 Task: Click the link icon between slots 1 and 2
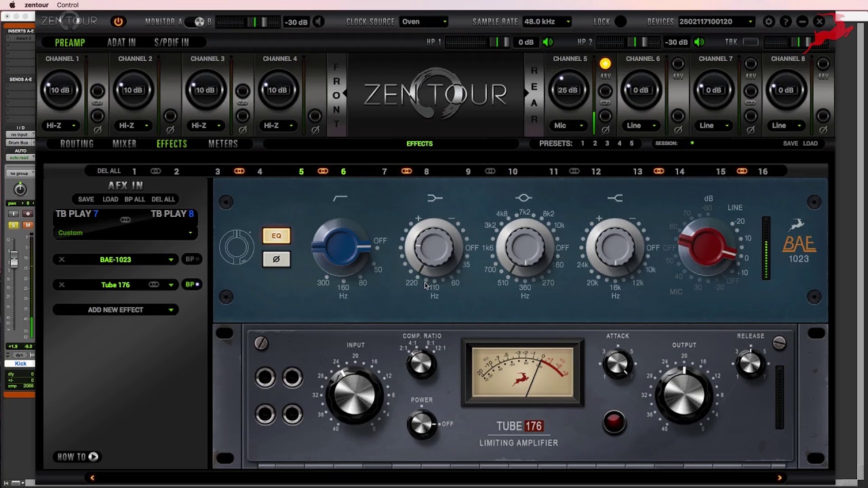155,171
